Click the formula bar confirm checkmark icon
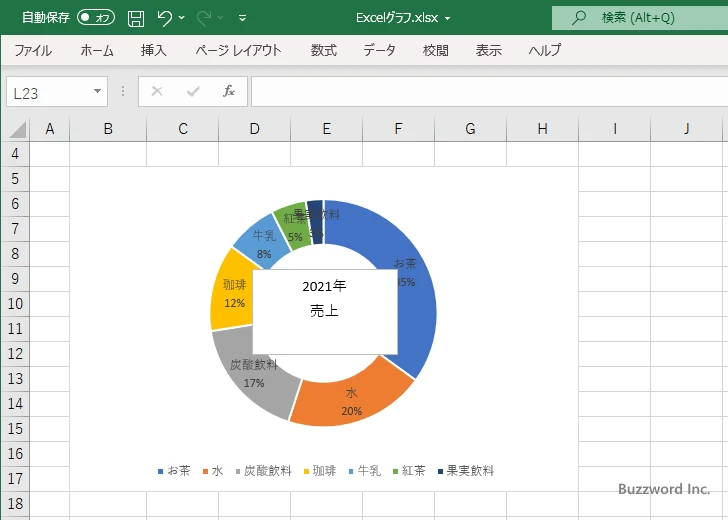 193,91
